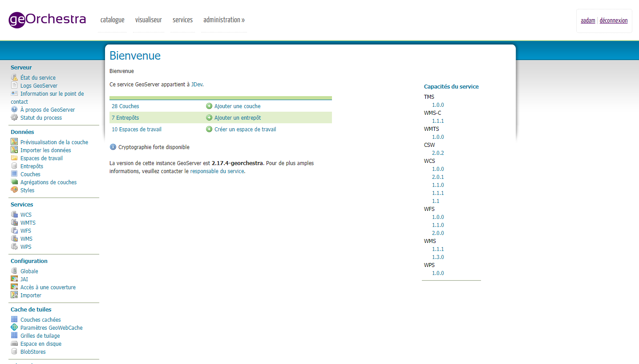Open WCS 2.0.1 capabilities link

point(438,177)
